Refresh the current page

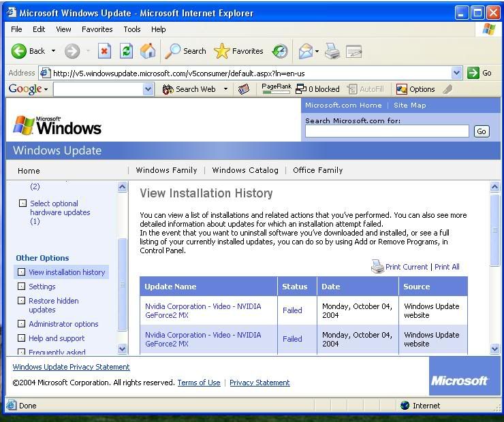126,51
